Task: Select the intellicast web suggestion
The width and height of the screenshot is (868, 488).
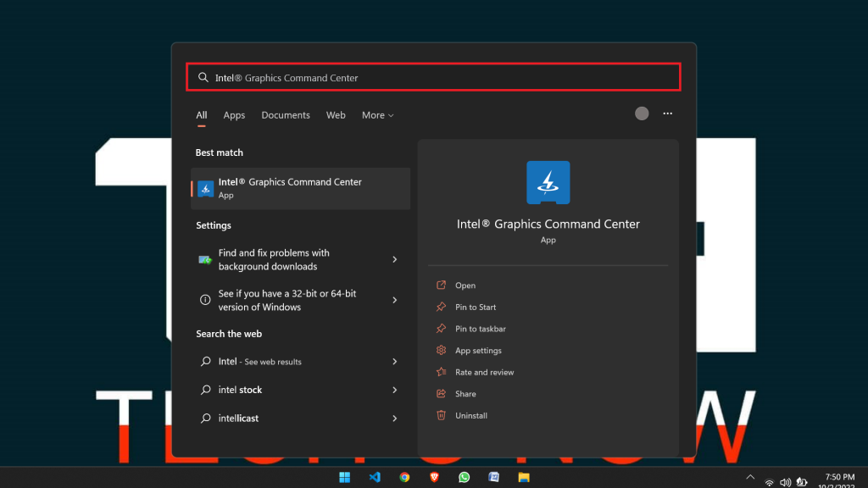Action: [x=301, y=419]
